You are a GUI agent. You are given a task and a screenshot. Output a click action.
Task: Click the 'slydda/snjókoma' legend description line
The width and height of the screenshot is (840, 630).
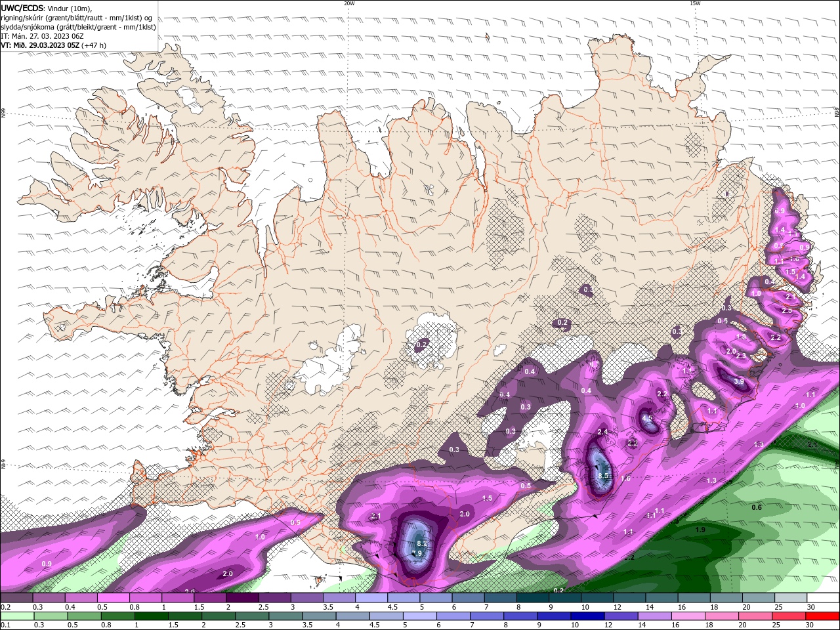[79, 27]
